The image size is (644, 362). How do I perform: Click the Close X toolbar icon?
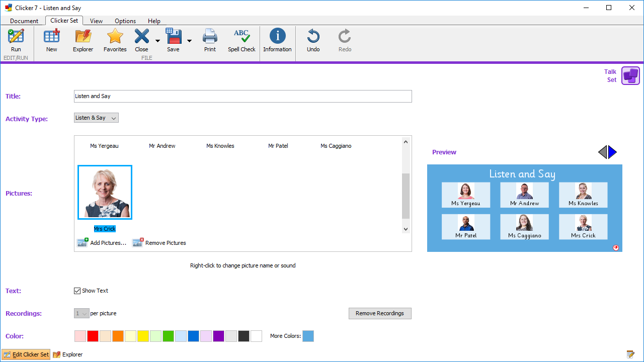pos(142,36)
